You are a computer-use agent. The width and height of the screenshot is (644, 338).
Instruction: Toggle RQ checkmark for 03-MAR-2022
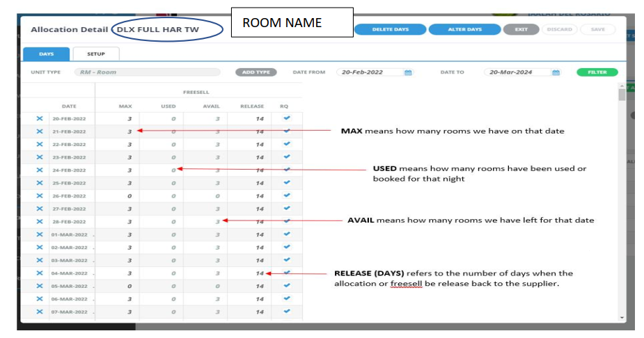287,259
